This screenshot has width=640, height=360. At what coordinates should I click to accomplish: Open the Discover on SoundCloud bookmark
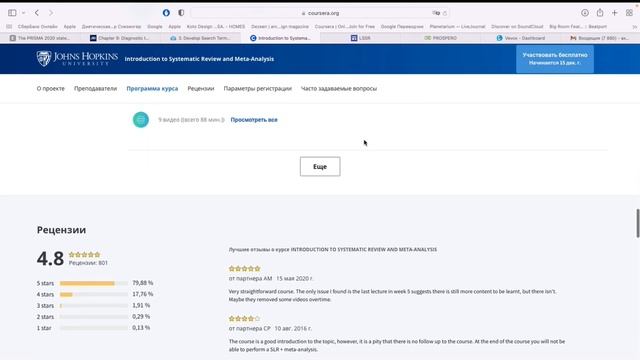pos(517,27)
